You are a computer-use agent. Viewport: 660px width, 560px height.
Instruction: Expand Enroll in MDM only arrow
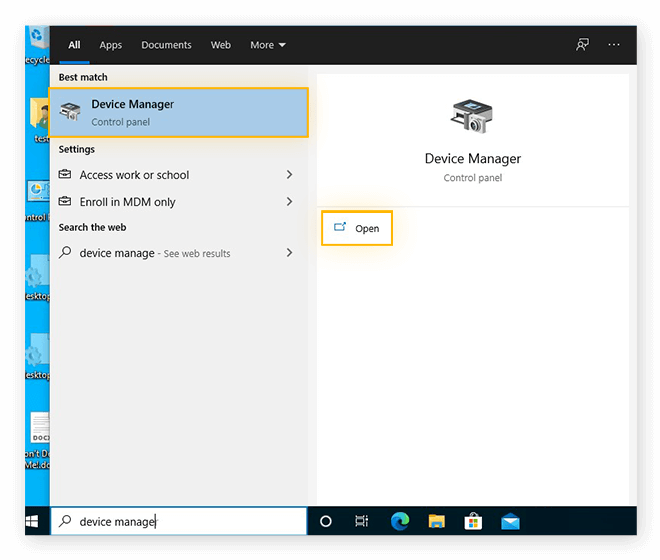tap(289, 202)
